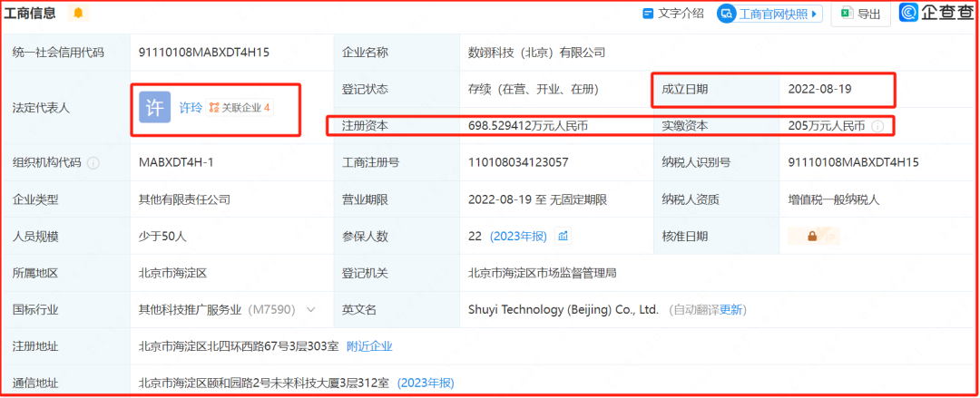Select 增值税一般纳税人 taxpayer qualification
Image resolution: width=980 pixels, height=398 pixels.
pos(834,200)
